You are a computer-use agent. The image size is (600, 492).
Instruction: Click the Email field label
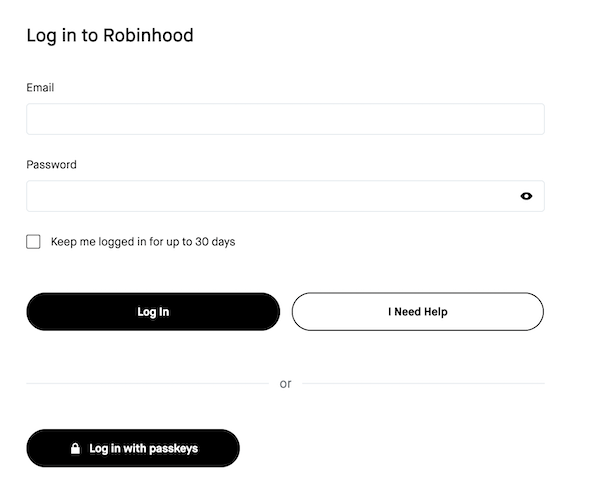pyautogui.click(x=40, y=88)
